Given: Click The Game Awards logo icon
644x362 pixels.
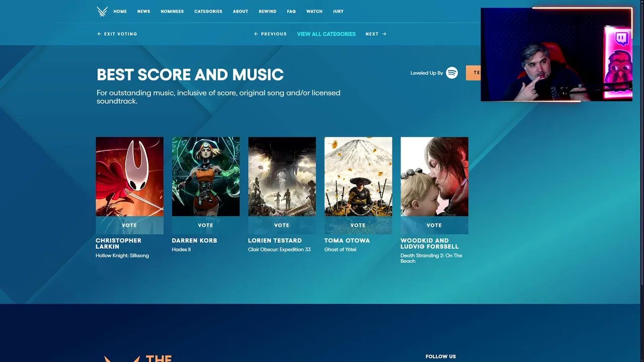Looking at the screenshot, I should [102, 12].
